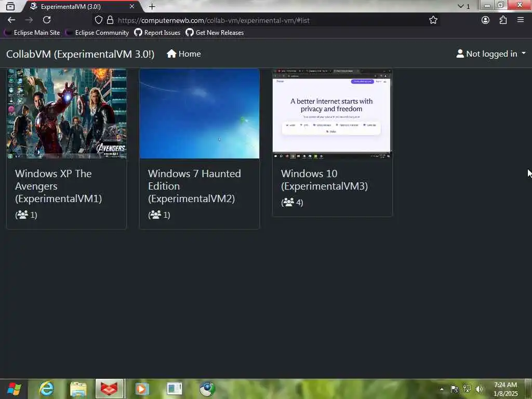
Task: Open the Windows Start button
Action: pos(14,389)
